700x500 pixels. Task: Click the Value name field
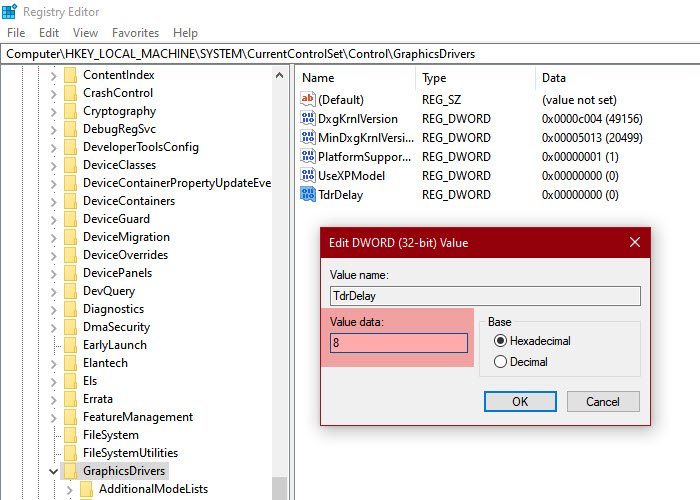(x=485, y=296)
